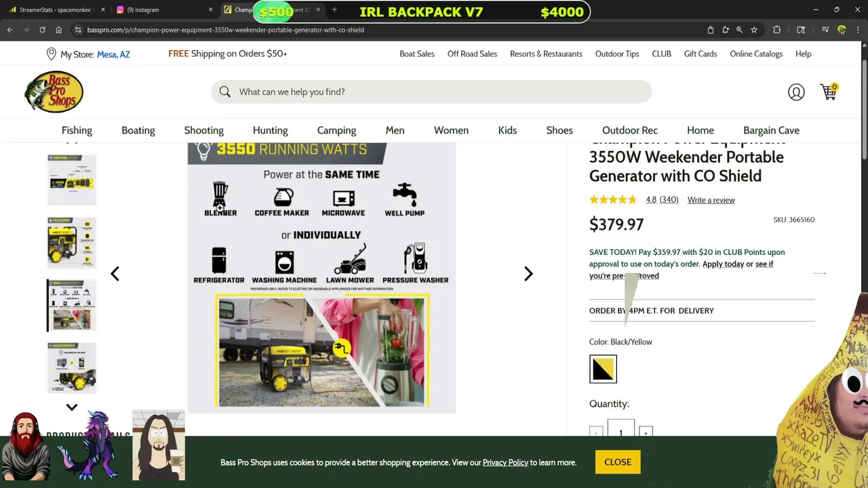868x488 pixels.
Task: Open the Women menu
Action: point(451,130)
